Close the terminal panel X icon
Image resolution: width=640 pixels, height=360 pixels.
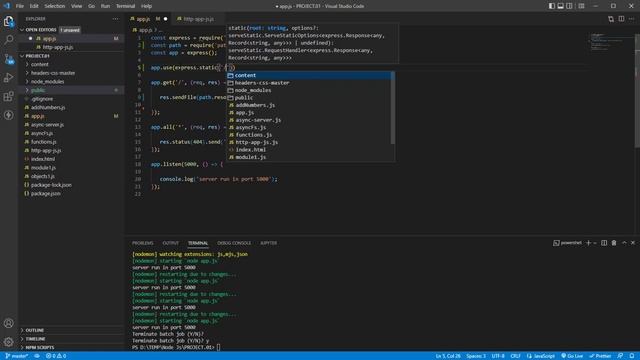click(633, 243)
